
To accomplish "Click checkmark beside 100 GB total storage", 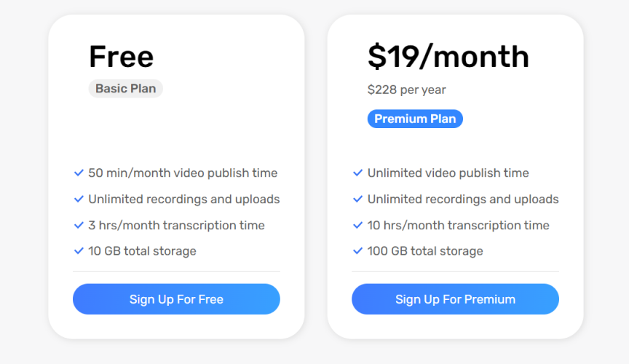I will pyautogui.click(x=357, y=251).
